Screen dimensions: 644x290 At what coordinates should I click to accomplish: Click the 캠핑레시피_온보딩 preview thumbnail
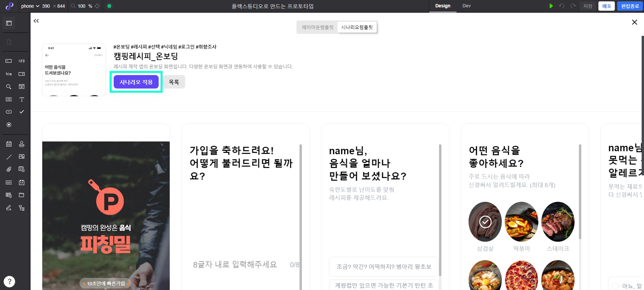point(74,70)
